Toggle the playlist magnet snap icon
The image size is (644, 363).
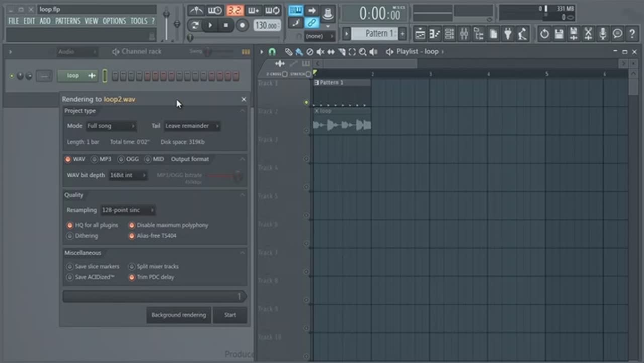click(272, 51)
